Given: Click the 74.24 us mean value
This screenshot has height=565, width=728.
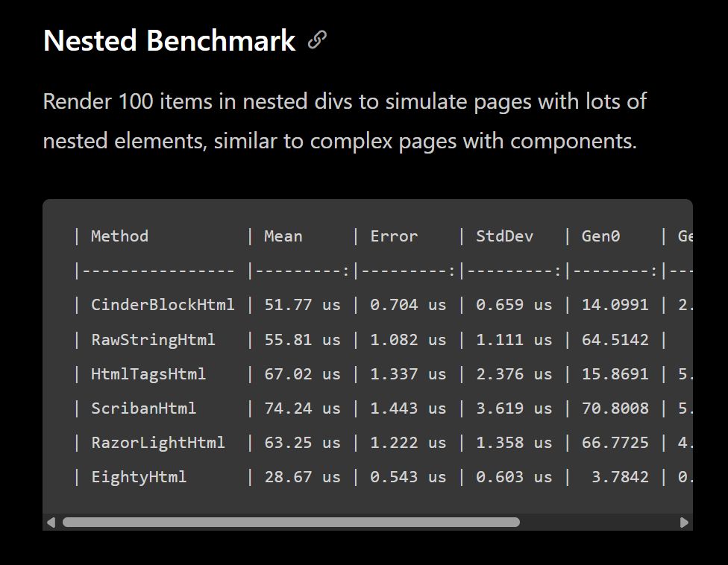Looking at the screenshot, I should (x=302, y=408).
